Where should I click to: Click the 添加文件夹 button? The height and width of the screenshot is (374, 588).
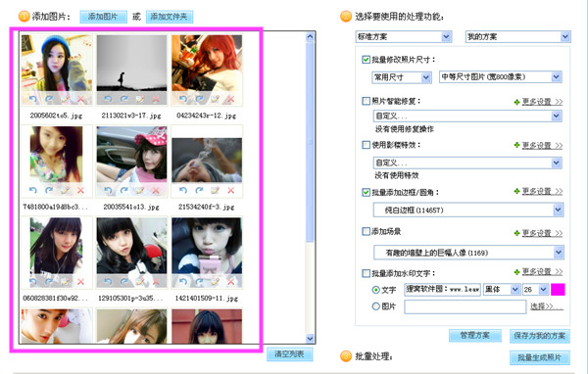pos(170,17)
